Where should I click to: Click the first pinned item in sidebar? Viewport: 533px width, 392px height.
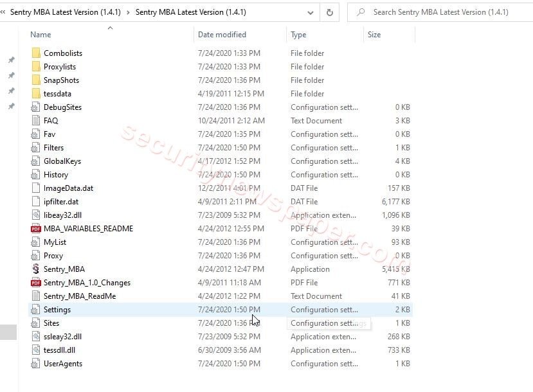11,60
